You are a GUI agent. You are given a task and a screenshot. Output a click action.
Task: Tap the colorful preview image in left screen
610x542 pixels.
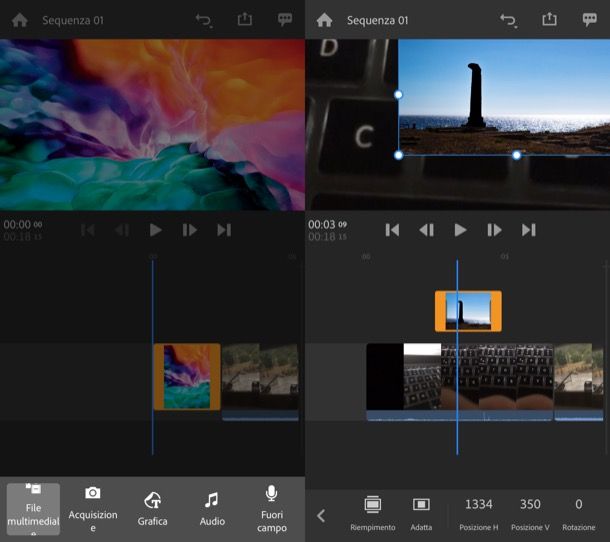pyautogui.click(x=152, y=125)
